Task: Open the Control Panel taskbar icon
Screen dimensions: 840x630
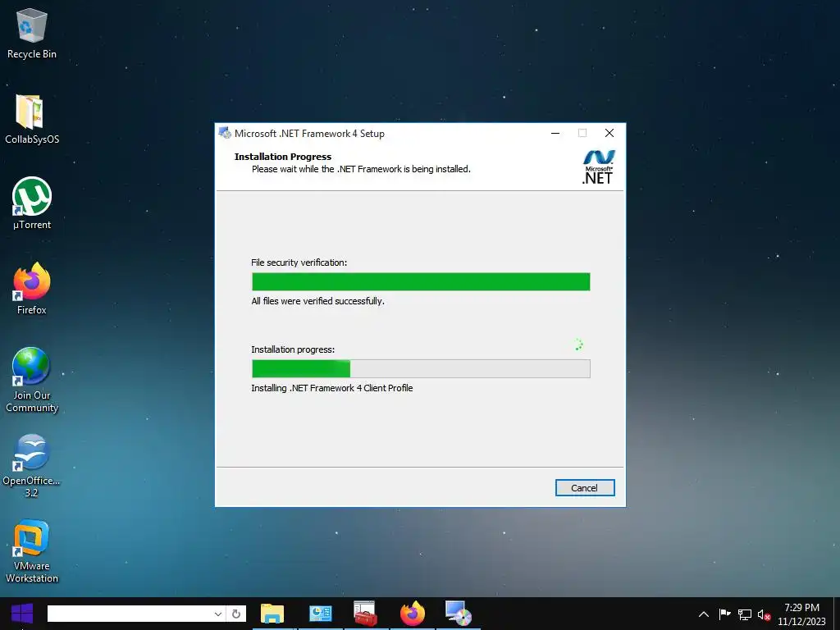Action: coord(321,614)
